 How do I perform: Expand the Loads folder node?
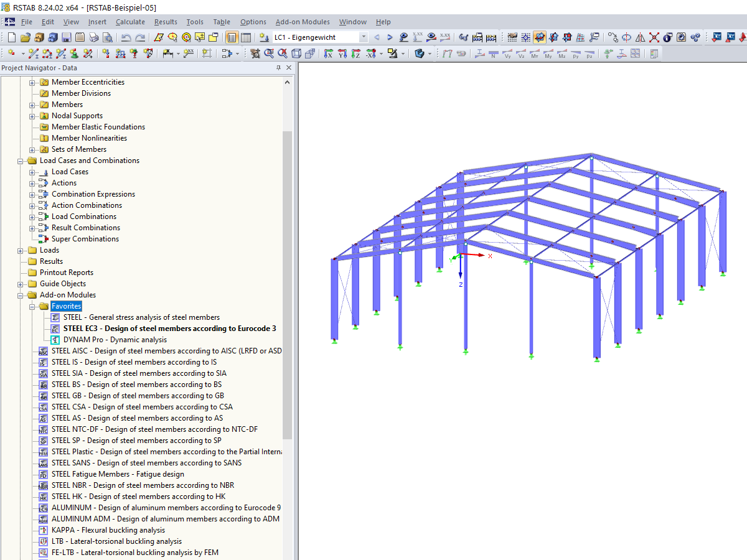click(x=21, y=250)
